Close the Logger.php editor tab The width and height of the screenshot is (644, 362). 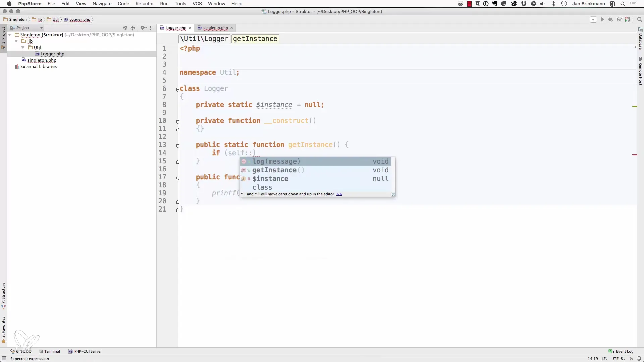pyautogui.click(x=190, y=28)
